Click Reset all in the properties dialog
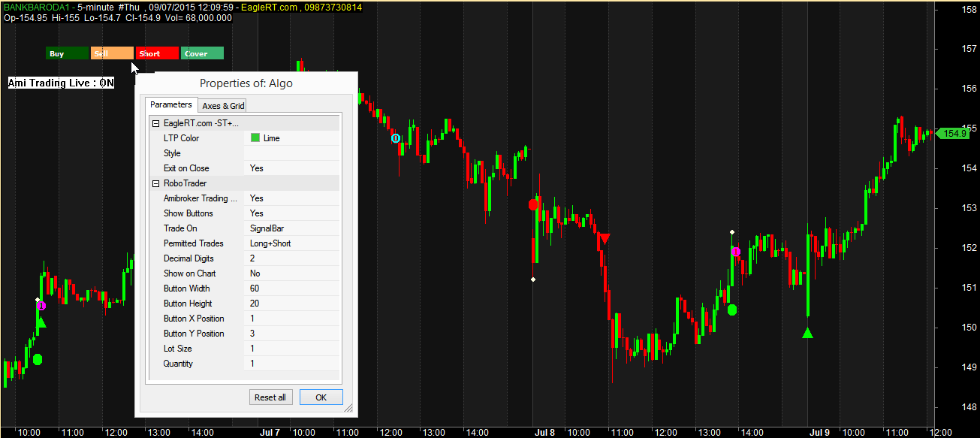The width and height of the screenshot is (980, 438). [270, 397]
